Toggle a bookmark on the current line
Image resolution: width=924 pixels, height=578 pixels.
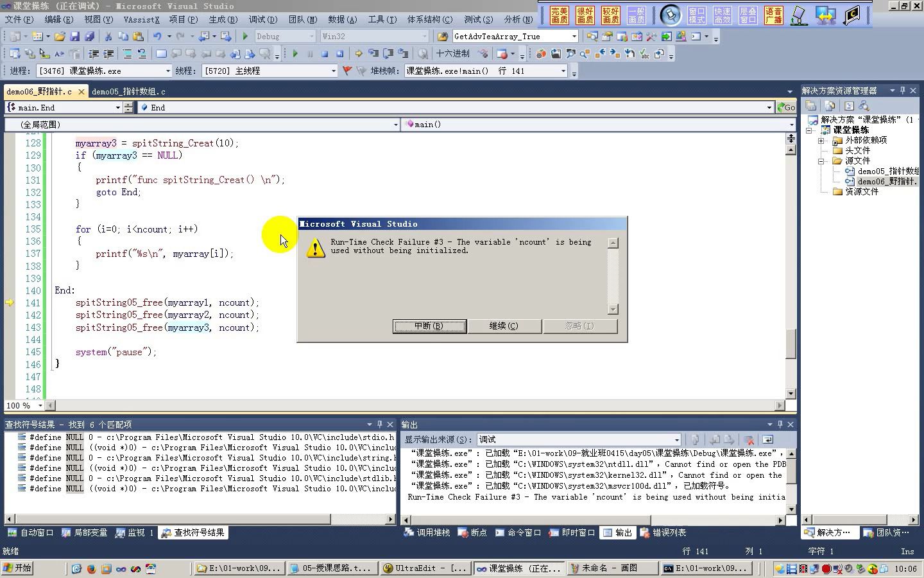(x=161, y=53)
